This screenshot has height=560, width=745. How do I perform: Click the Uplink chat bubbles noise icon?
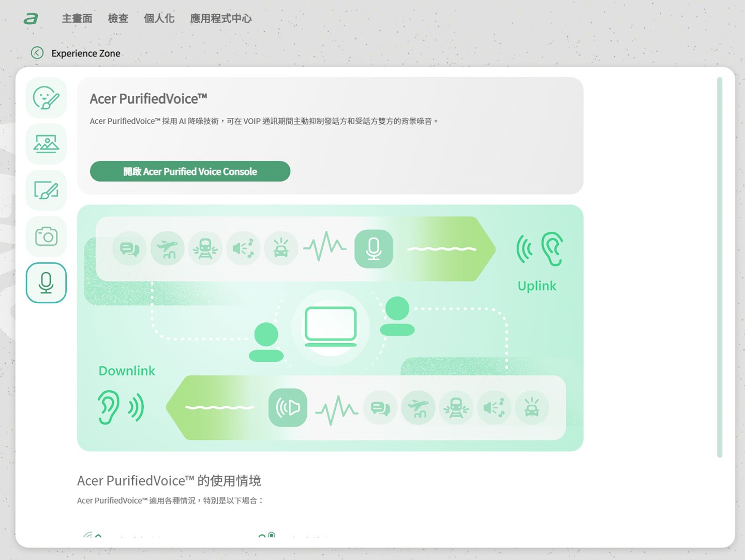tap(129, 249)
